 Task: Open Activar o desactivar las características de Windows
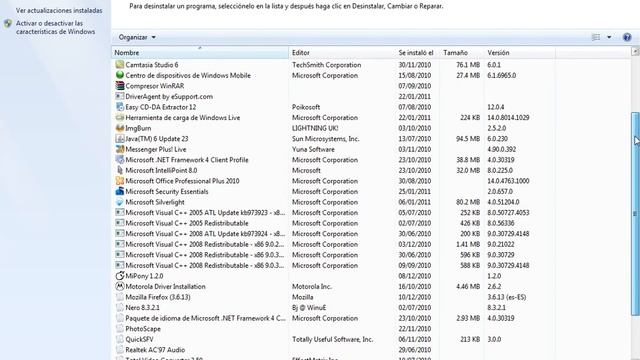56,27
